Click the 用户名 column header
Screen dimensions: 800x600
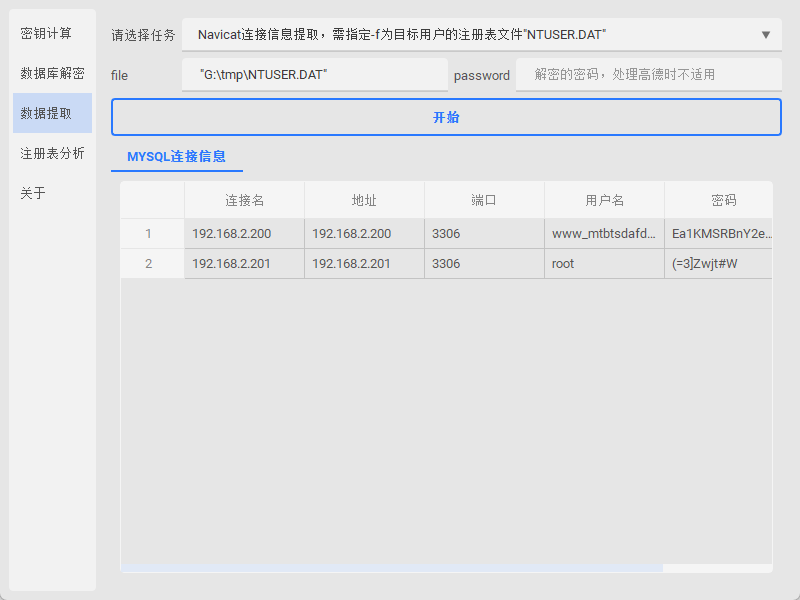coord(604,200)
